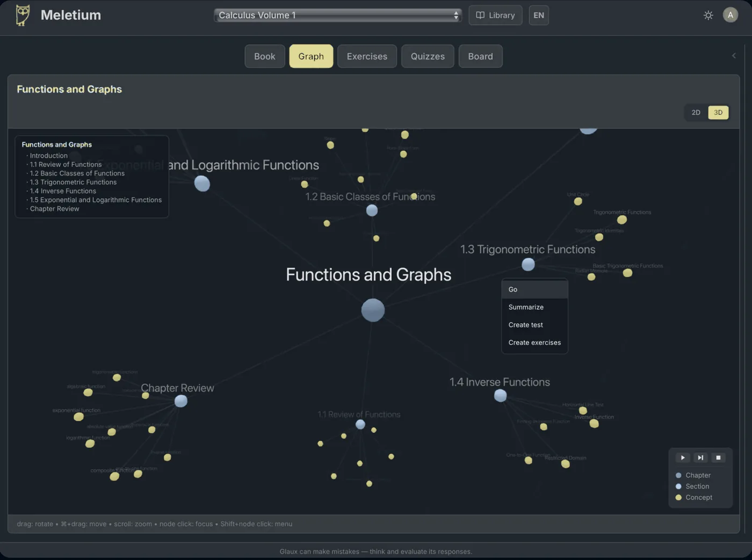The image size is (752, 560).
Task: Open the Calculus Volume 1 book dropdown
Action: click(x=338, y=15)
